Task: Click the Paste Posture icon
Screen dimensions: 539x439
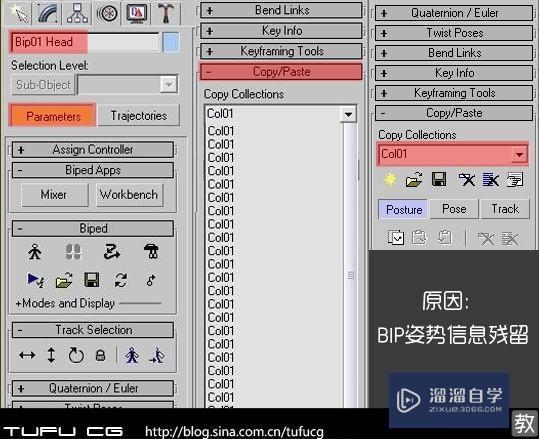Action: [419, 238]
